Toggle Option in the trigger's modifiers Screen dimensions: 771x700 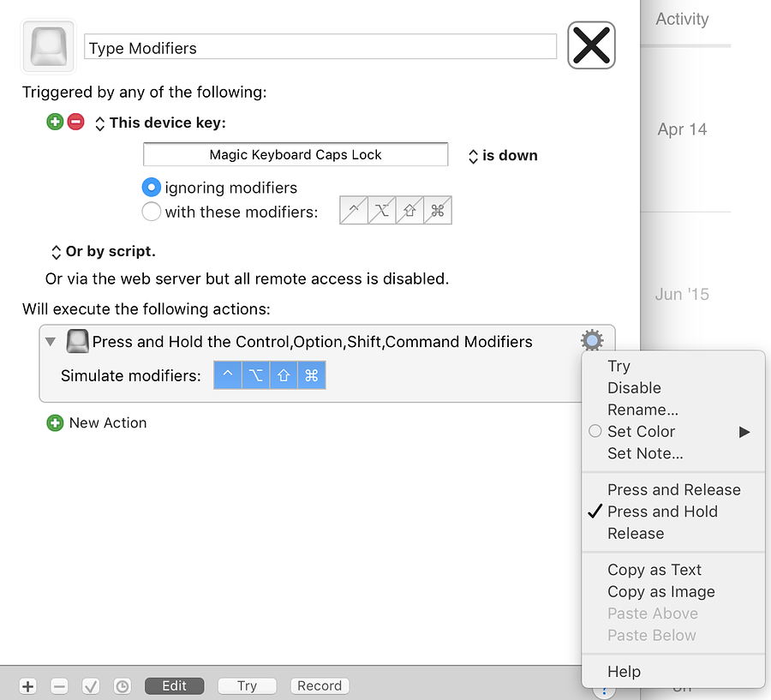click(381, 210)
